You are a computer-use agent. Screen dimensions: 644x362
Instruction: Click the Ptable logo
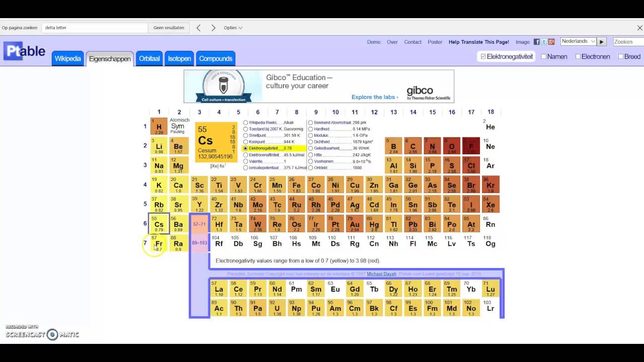[25, 51]
